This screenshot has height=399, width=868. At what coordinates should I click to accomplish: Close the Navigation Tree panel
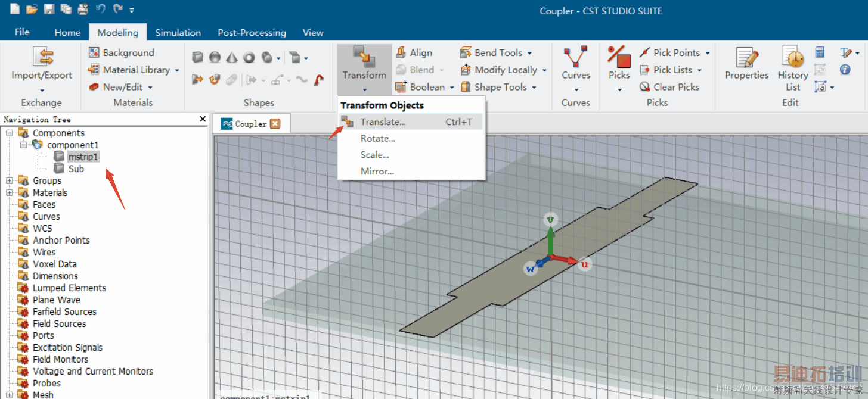point(202,119)
